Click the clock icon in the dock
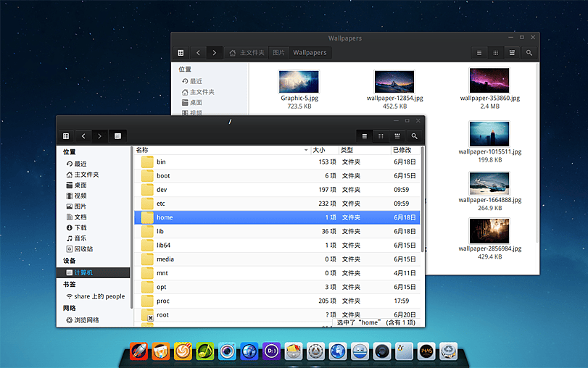The image size is (588, 368). pyautogui.click(x=427, y=351)
